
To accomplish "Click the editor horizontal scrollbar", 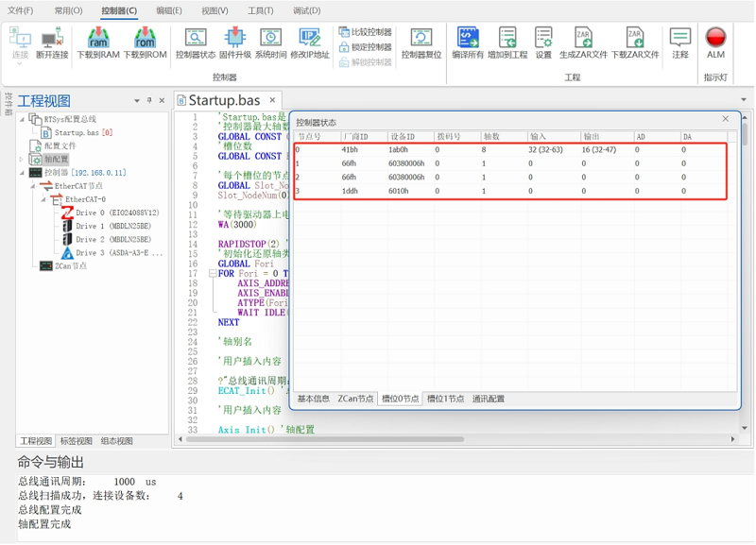I will [325, 439].
